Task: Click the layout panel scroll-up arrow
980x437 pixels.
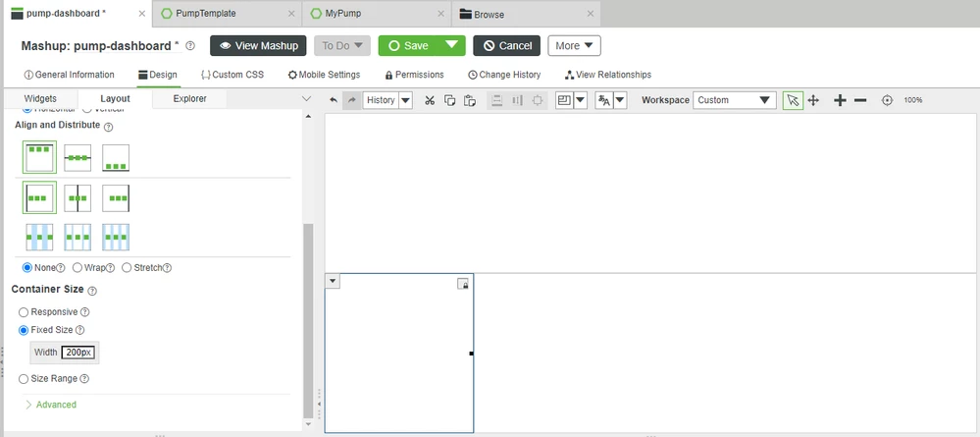Action: (307, 117)
